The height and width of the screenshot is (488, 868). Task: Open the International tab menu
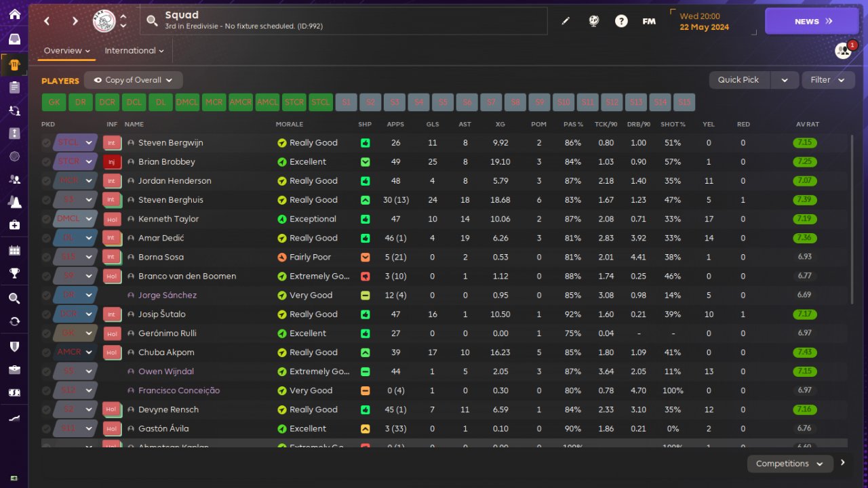pyautogui.click(x=134, y=51)
